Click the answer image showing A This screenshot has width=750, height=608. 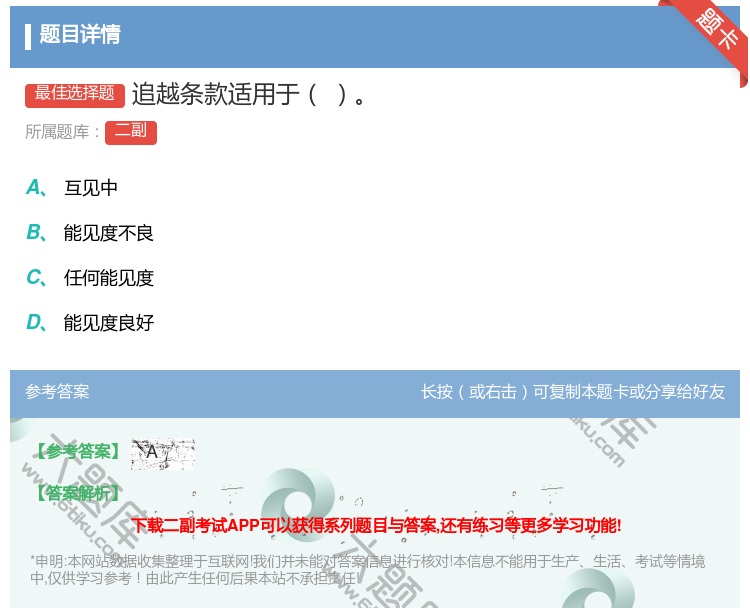(163, 453)
